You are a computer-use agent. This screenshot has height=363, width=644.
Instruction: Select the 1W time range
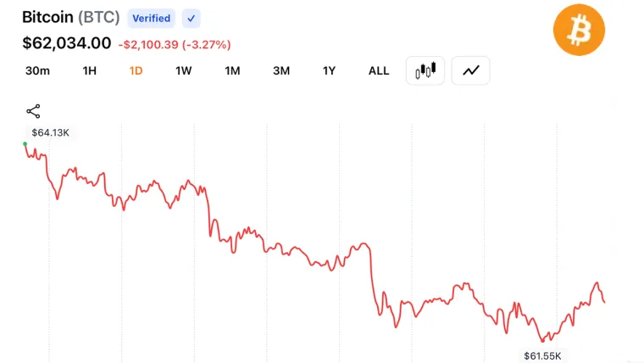tap(183, 70)
